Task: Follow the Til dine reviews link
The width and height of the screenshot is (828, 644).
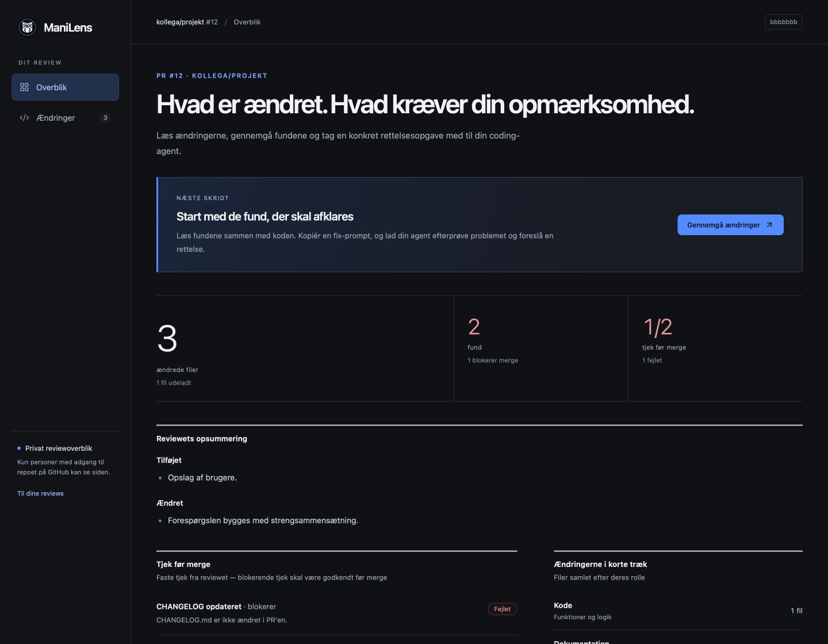Action: tap(40, 493)
